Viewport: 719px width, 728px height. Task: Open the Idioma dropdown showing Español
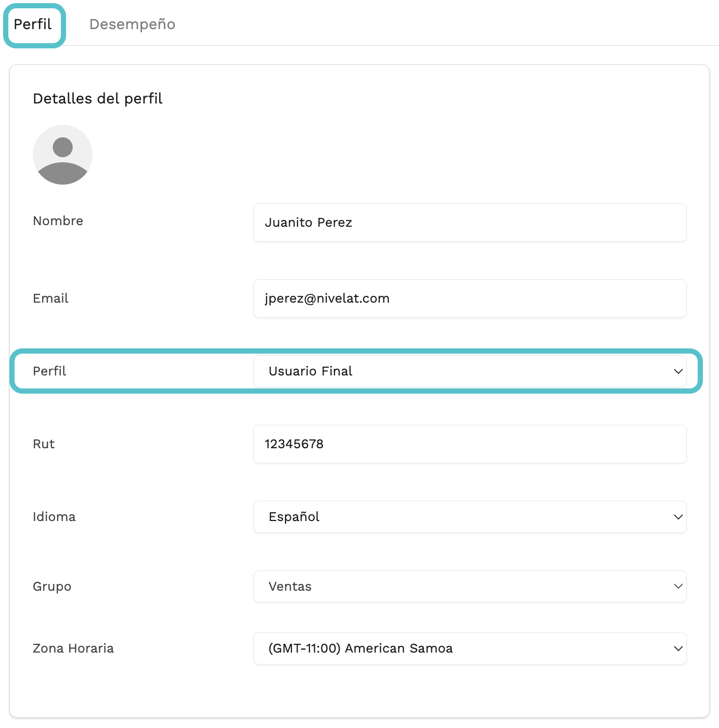pos(470,517)
